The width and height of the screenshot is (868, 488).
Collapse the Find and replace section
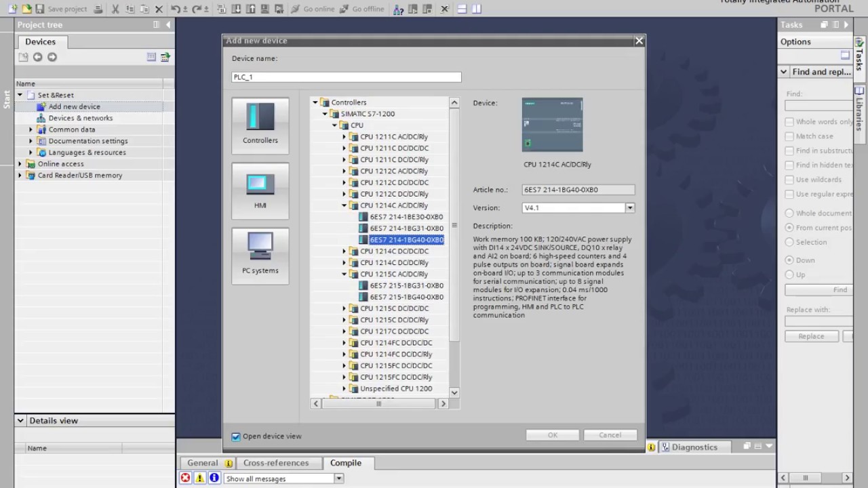click(784, 72)
